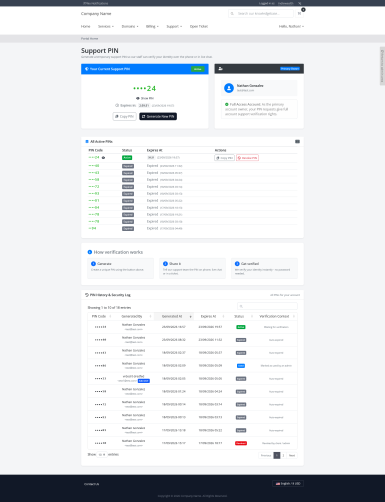Expand the Support menu

(x=174, y=26)
